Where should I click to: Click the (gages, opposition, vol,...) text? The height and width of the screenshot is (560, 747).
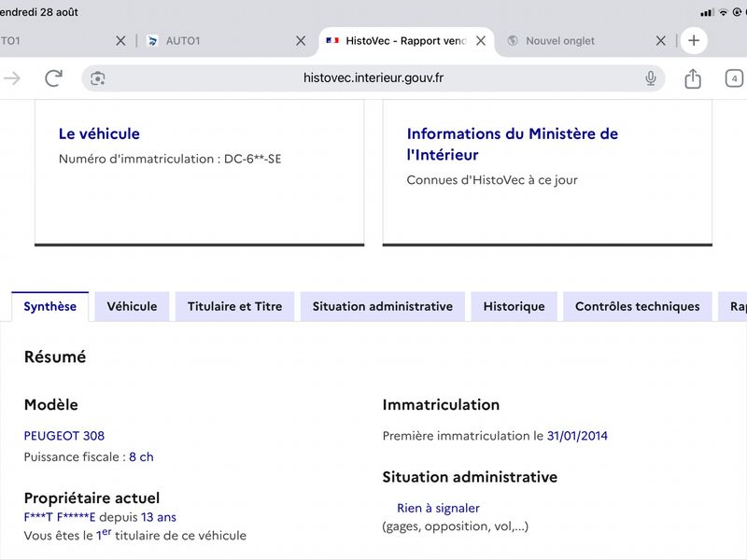[456, 526]
